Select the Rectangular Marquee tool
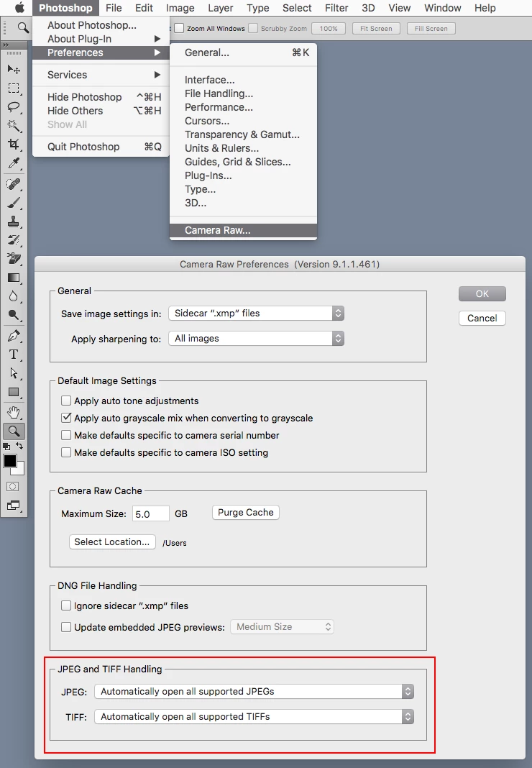This screenshot has height=768, width=532. 14,88
